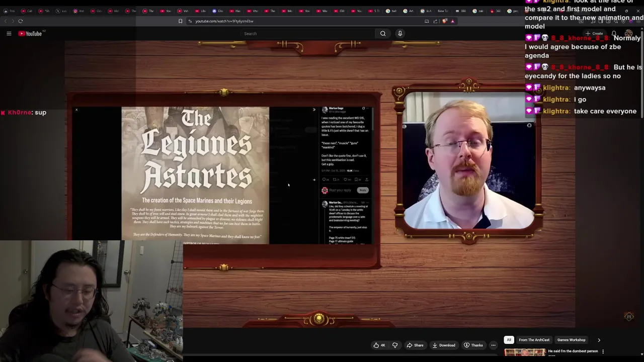
Task: Start voice search with the microphone icon
Action: [400, 34]
